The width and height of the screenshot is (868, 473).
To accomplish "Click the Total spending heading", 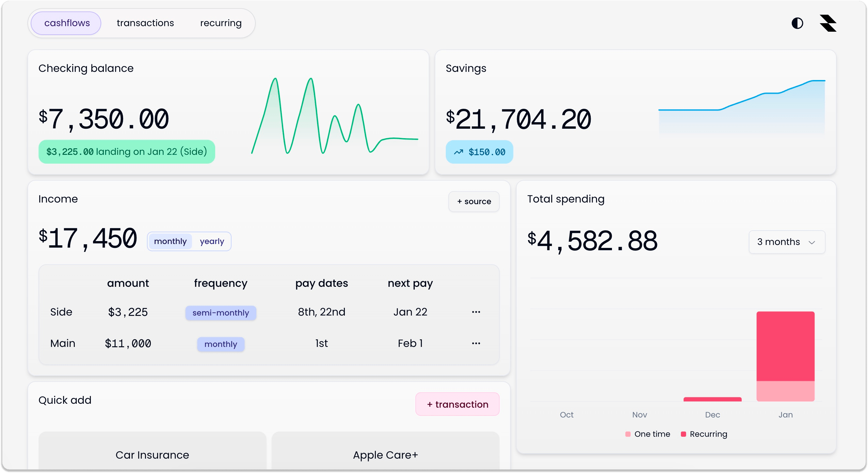I will click(566, 199).
